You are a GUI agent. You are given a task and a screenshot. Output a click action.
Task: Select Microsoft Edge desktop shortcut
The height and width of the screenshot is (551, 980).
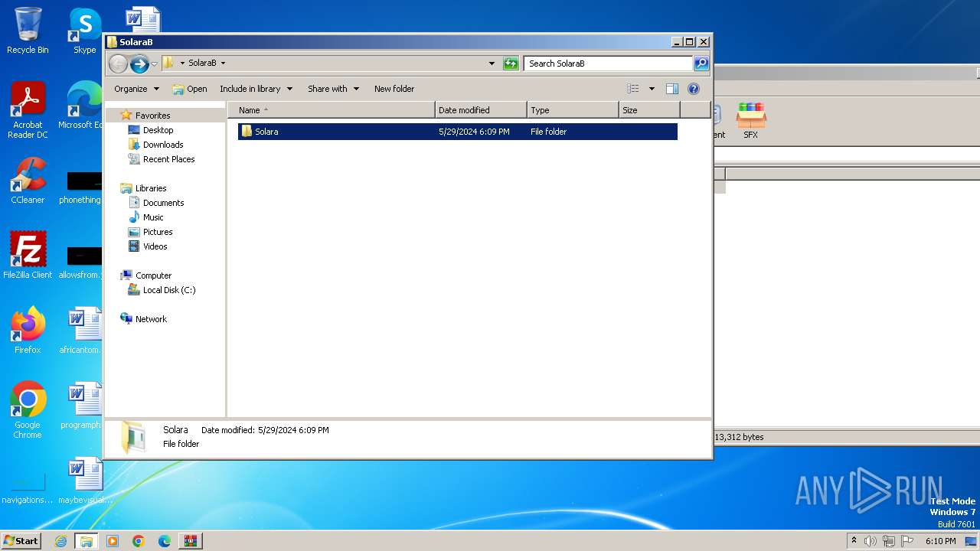click(80, 106)
